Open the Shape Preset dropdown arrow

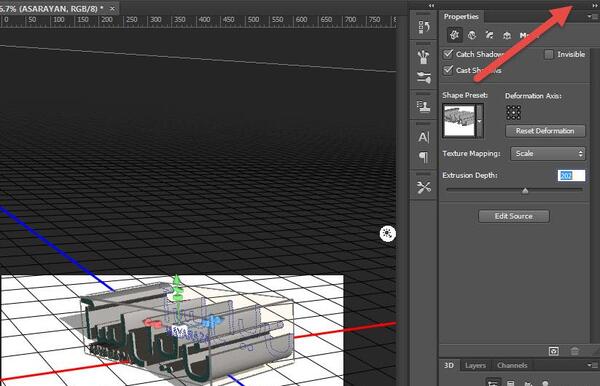pos(479,121)
